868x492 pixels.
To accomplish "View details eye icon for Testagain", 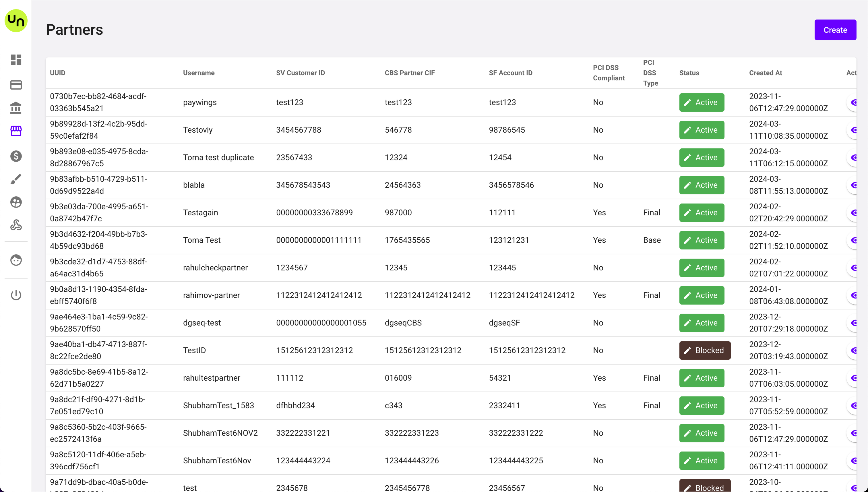I will [853, 212].
